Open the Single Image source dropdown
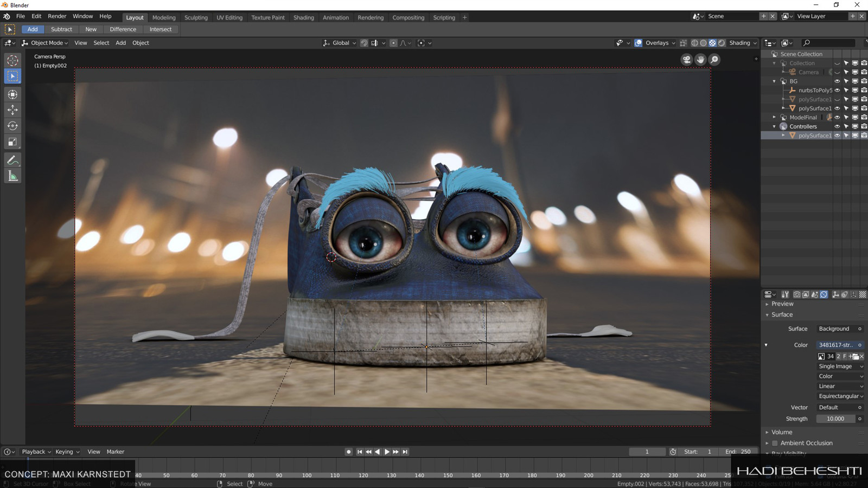Image resolution: width=868 pixels, height=488 pixels. [840, 367]
